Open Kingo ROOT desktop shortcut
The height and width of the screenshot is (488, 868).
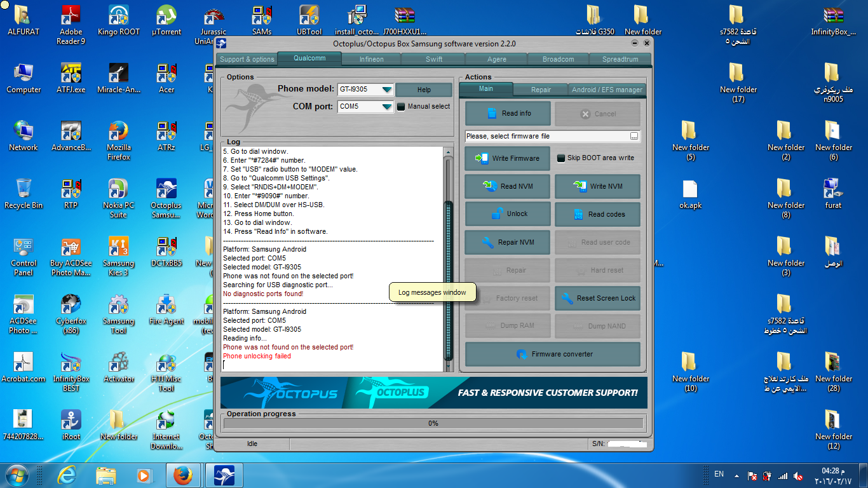(x=118, y=21)
